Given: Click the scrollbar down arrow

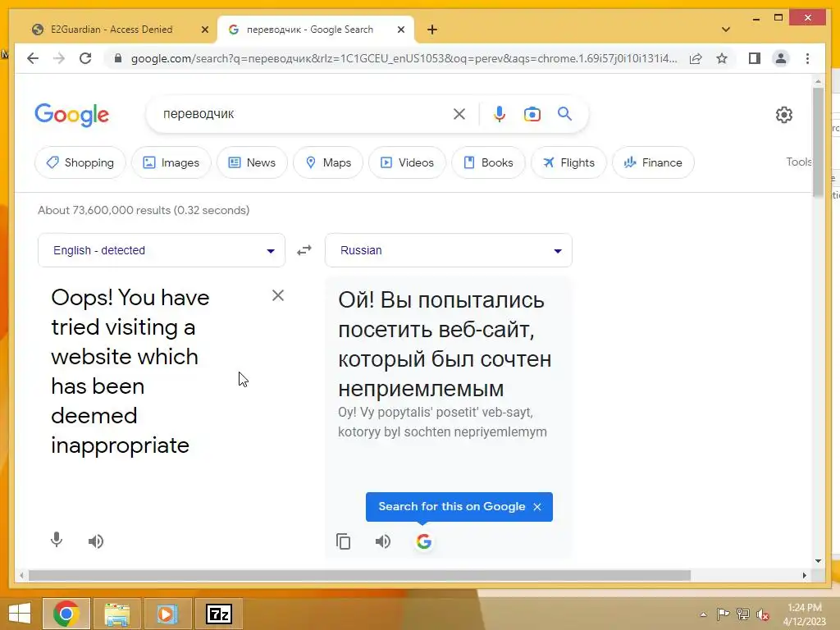Looking at the screenshot, I should pyautogui.click(x=818, y=561).
